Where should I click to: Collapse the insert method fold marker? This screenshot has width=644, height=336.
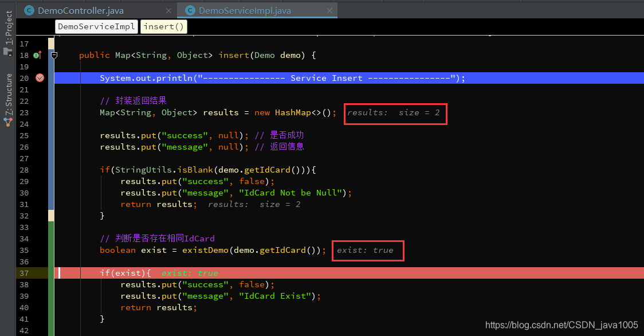(x=54, y=55)
